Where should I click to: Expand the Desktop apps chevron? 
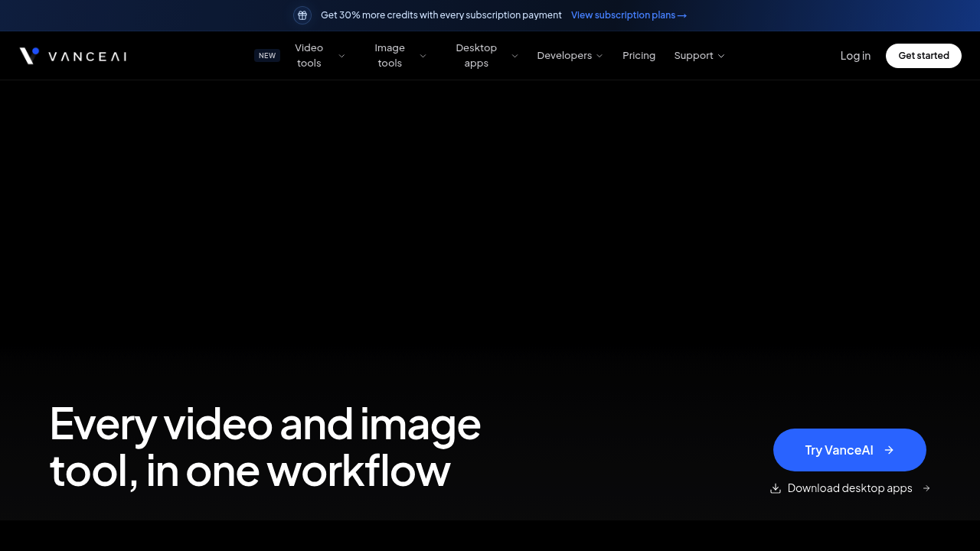(x=514, y=56)
